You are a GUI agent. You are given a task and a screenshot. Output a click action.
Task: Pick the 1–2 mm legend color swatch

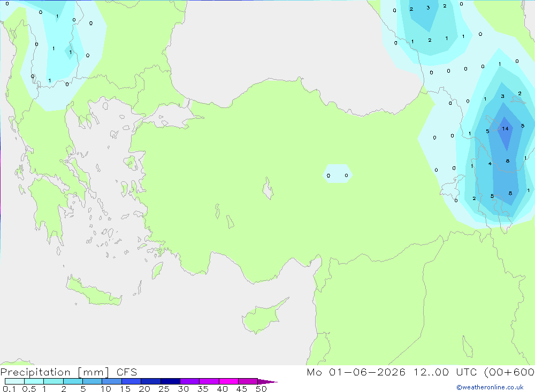point(53,381)
